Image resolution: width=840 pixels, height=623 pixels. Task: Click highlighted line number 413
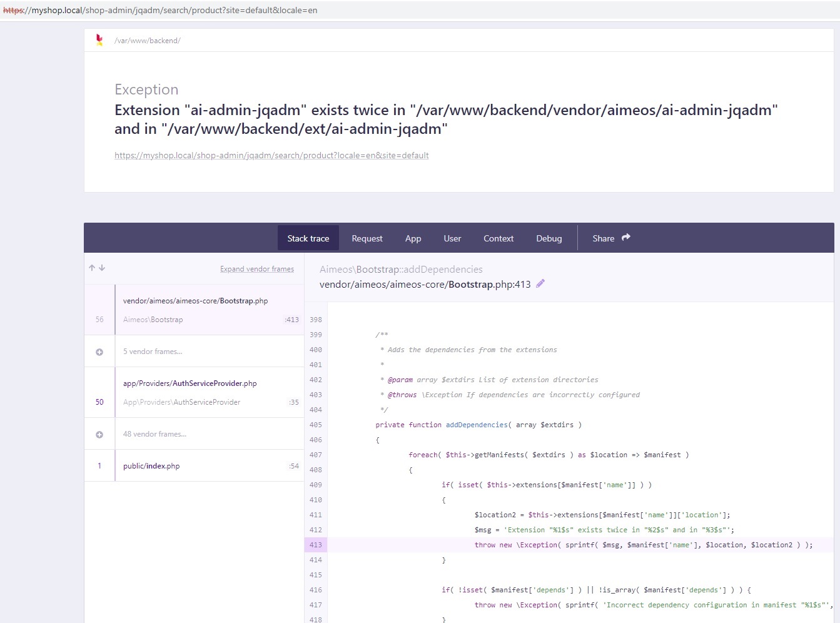pyautogui.click(x=316, y=545)
